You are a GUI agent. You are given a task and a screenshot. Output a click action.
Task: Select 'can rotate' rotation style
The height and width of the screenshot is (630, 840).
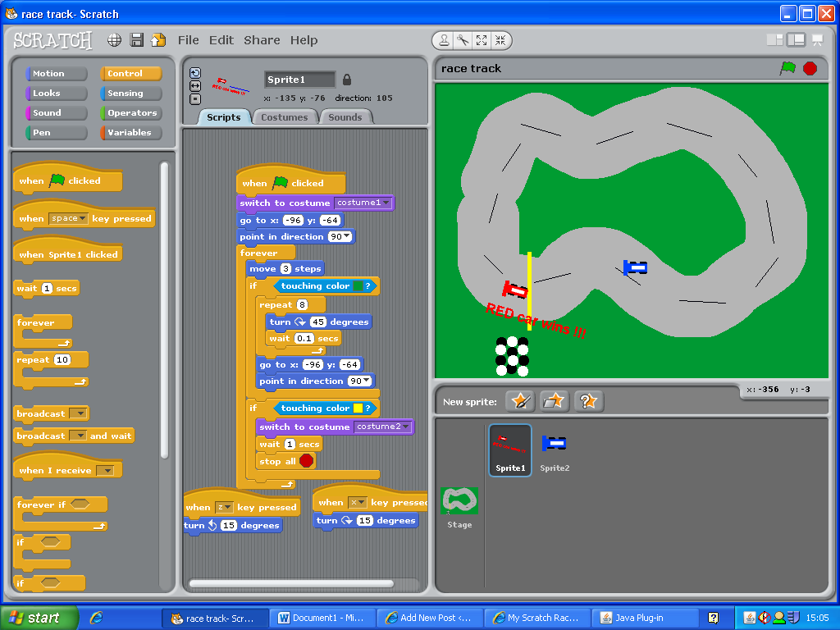tap(195, 73)
